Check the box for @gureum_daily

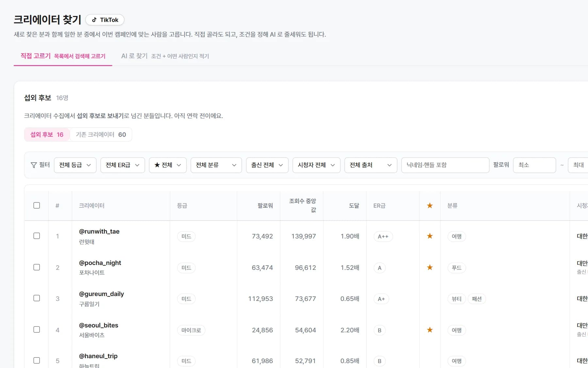point(37,298)
